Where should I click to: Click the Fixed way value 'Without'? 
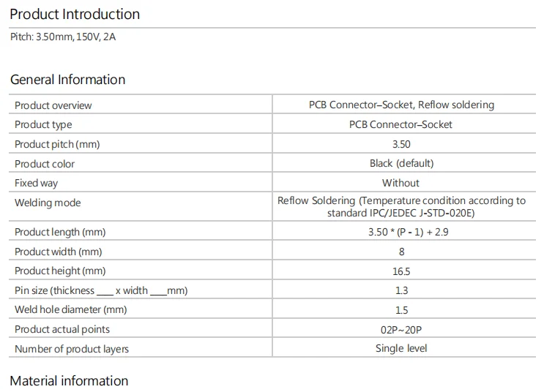(x=400, y=183)
